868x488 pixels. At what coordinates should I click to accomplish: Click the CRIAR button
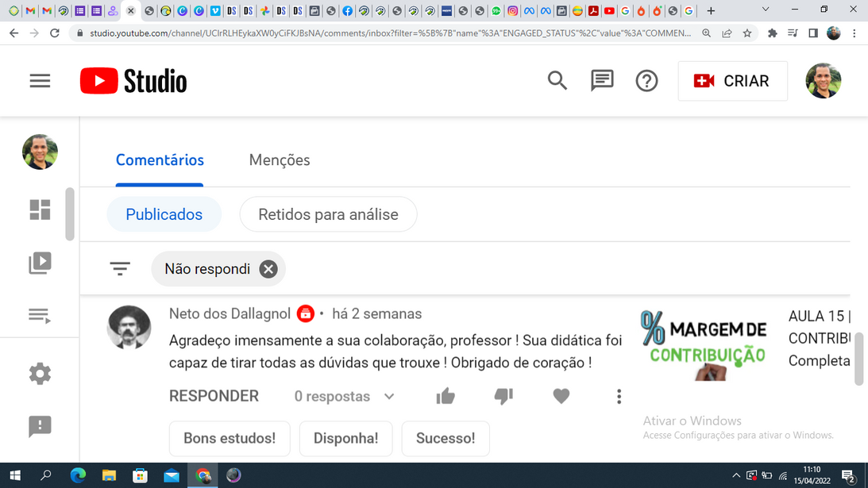(732, 81)
